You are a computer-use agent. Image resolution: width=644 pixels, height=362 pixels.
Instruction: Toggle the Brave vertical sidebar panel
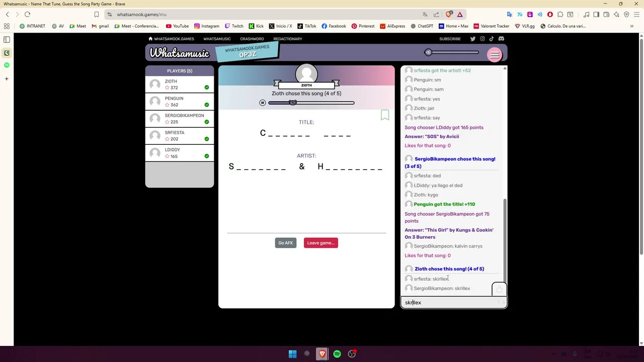pyautogui.click(x=7, y=39)
